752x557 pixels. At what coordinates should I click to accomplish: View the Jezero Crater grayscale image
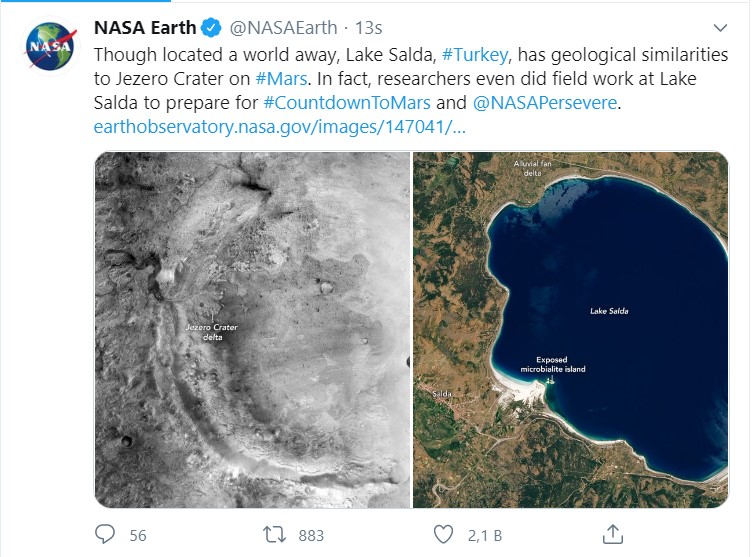point(252,330)
